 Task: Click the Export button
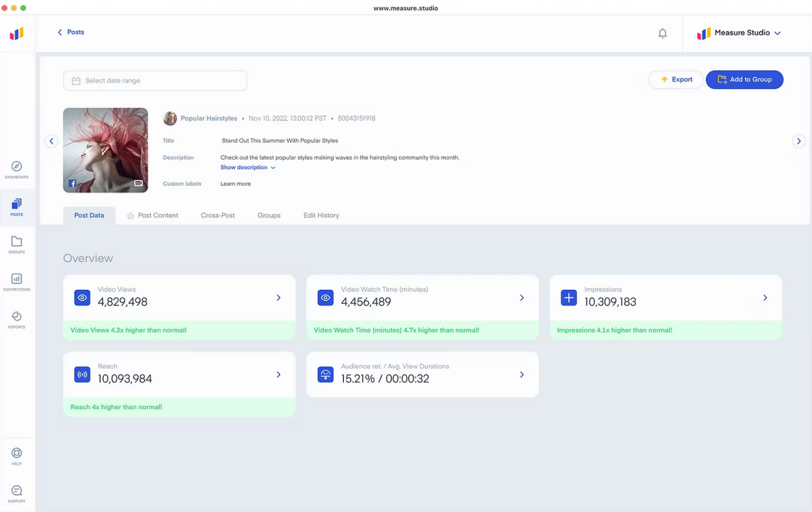676,79
